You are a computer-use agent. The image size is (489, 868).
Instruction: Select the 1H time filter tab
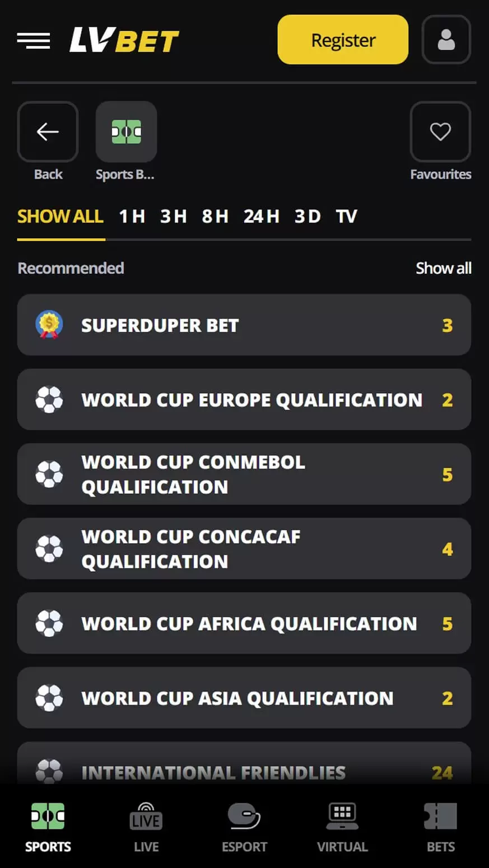click(x=132, y=216)
